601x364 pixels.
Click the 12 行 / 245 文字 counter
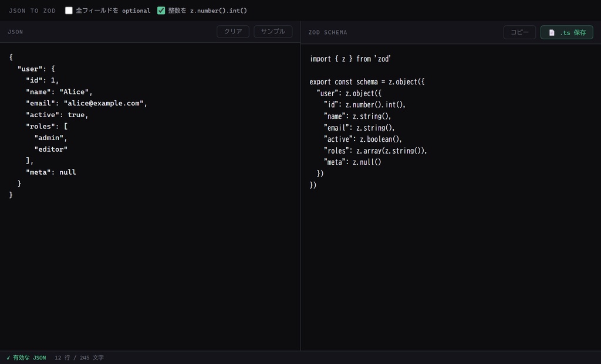(x=79, y=358)
